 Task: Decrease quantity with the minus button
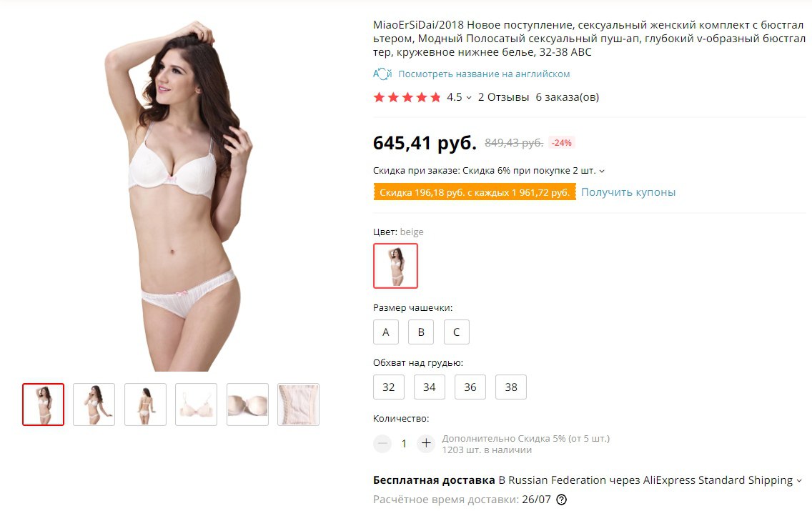click(x=382, y=443)
